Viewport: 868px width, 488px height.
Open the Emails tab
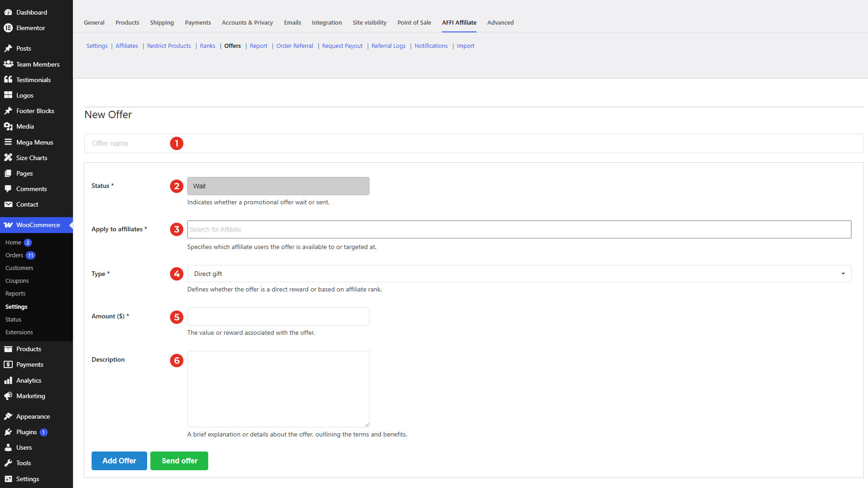click(293, 22)
